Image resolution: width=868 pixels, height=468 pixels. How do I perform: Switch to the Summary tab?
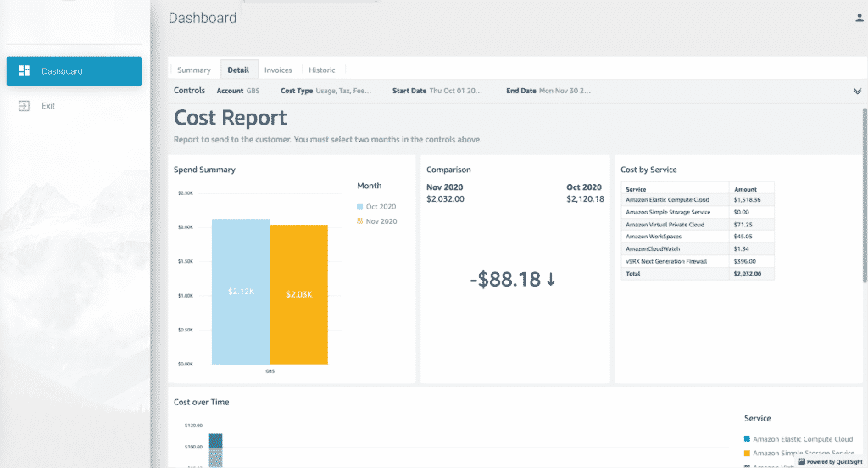tap(194, 70)
